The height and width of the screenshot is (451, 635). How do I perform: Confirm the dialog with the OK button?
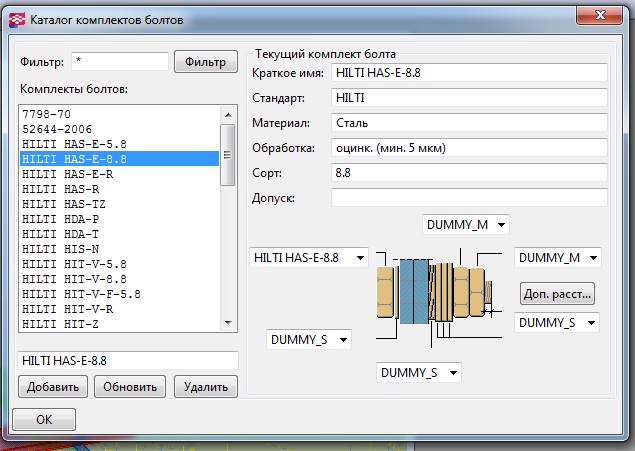(x=44, y=420)
